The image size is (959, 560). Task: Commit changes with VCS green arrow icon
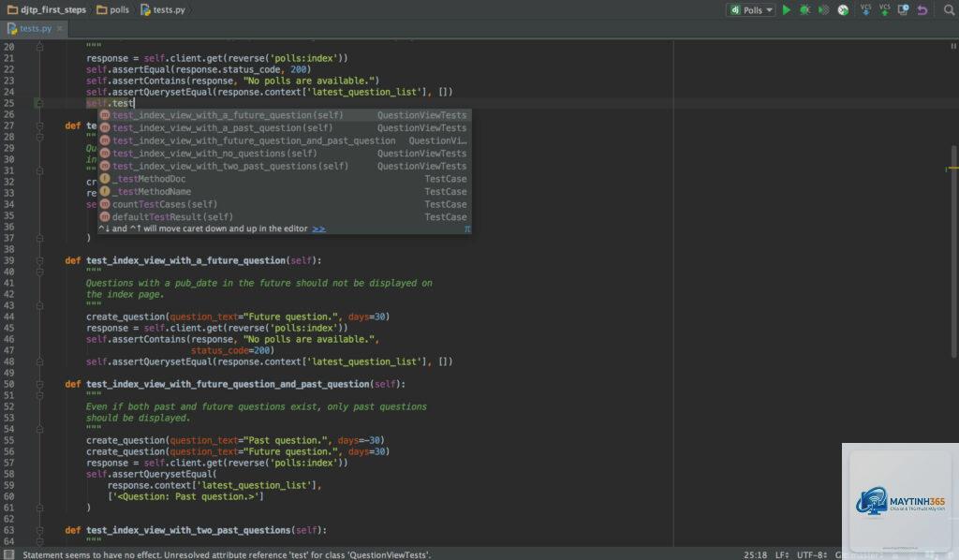pos(884,9)
